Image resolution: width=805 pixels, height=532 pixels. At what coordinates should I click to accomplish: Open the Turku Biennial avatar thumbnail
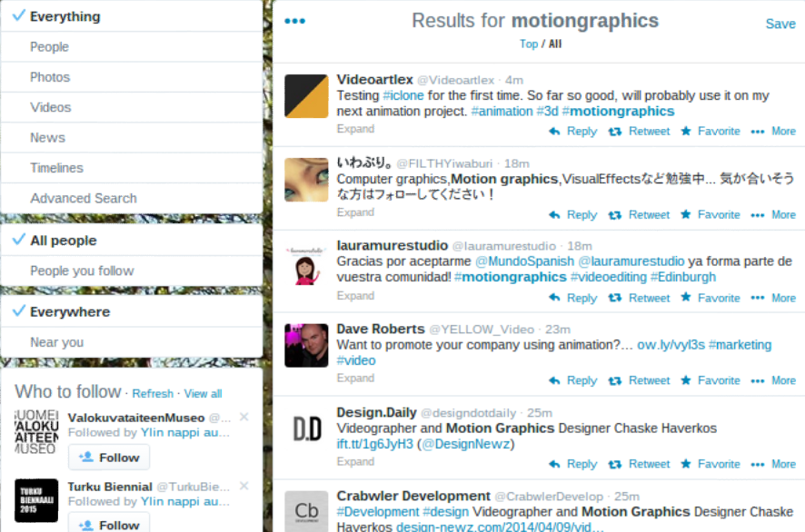(x=36, y=500)
